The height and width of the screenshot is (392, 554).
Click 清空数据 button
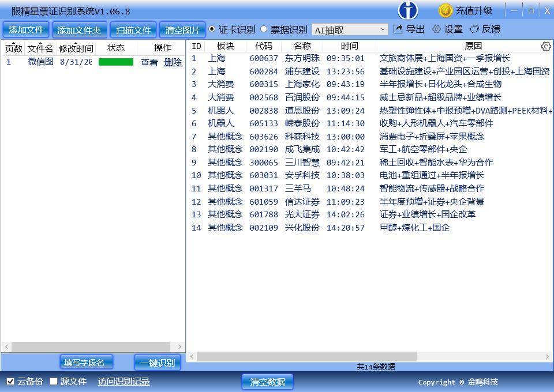click(267, 382)
